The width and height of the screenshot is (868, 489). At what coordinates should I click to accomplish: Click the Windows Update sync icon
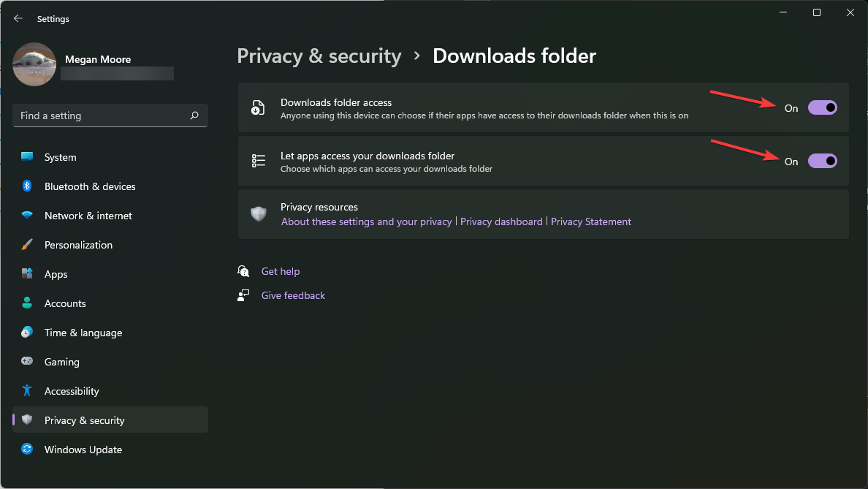point(27,450)
